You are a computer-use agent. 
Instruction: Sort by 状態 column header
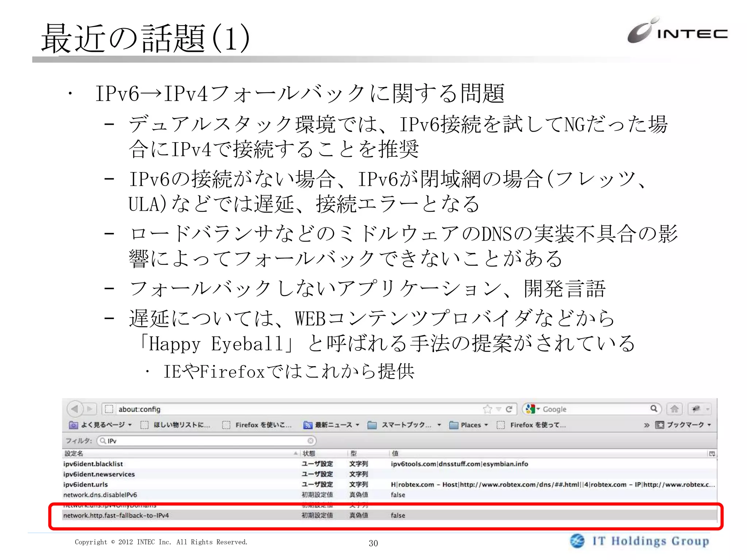pyautogui.click(x=324, y=453)
